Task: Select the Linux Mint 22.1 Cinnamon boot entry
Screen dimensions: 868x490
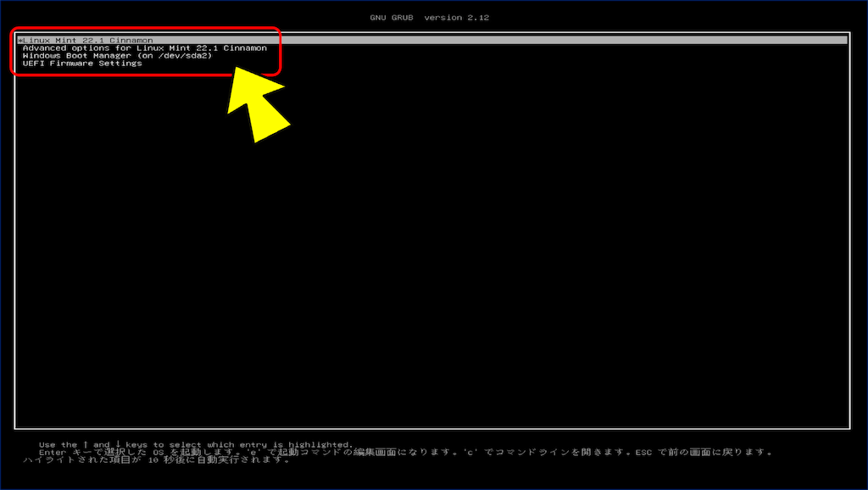Action: tap(83, 40)
